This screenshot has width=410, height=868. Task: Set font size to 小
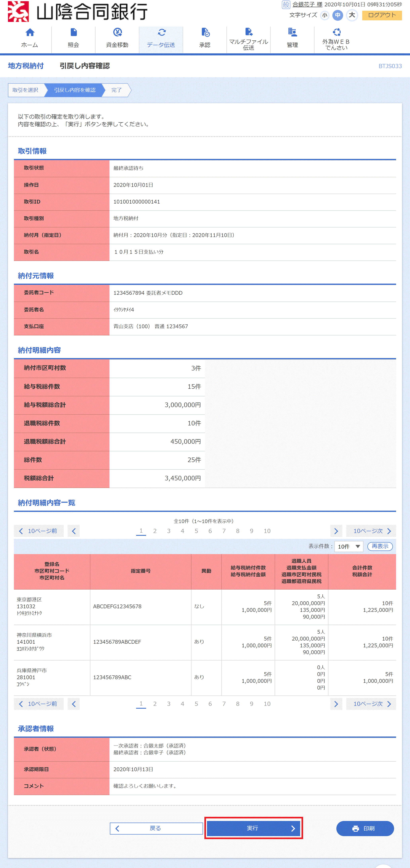(x=324, y=15)
